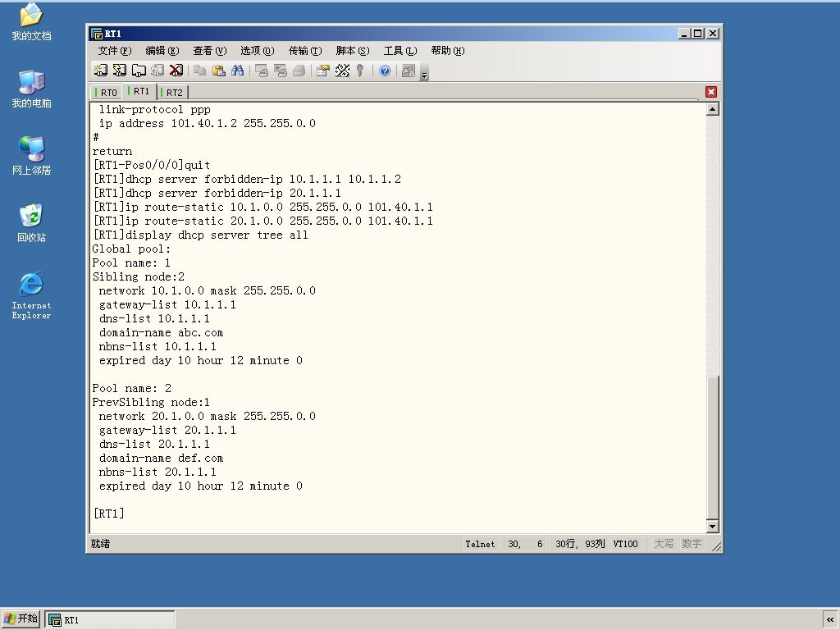Viewport: 840px width, 630px height.
Task: Click the RT1 window title icon
Action: click(97, 34)
